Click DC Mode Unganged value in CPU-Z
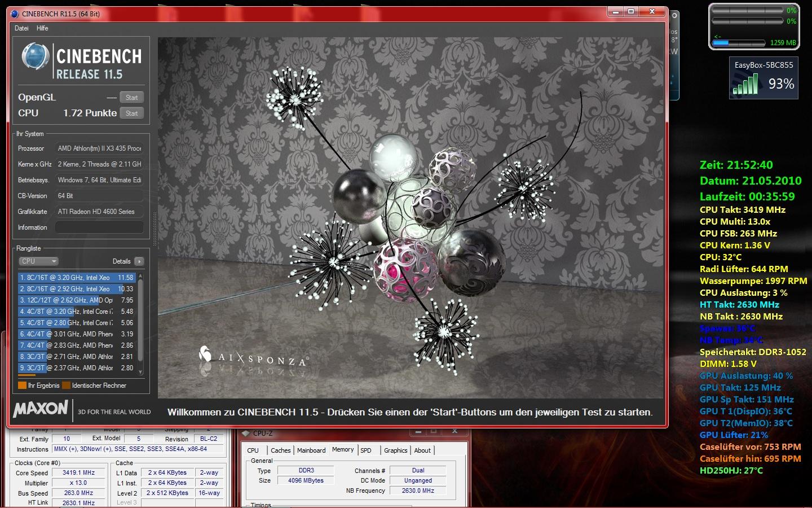 click(418, 481)
